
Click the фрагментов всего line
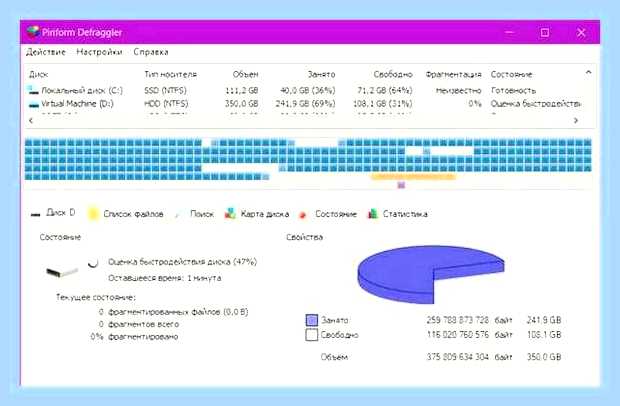tap(139, 324)
